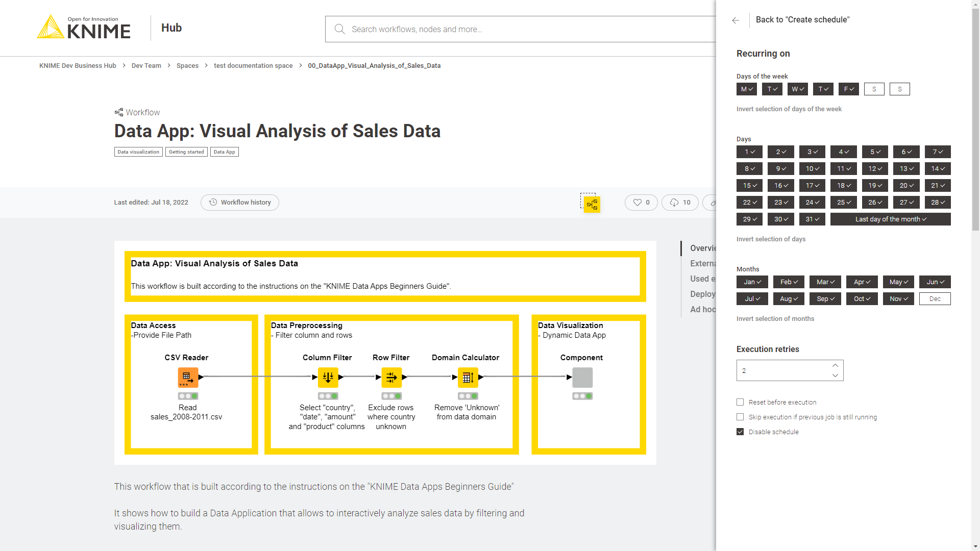Viewport: 980px width, 551px height.
Task: Click the CSV Reader node icon
Action: [188, 378]
